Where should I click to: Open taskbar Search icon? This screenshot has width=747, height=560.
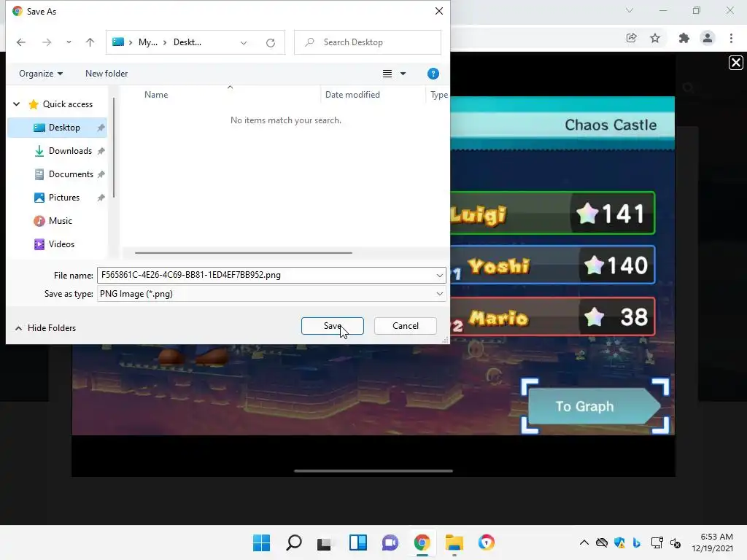(294, 542)
